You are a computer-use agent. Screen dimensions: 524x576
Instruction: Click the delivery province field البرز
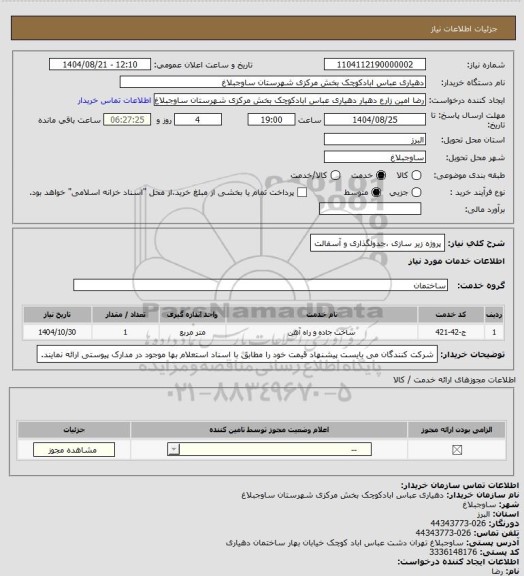tap(375, 139)
